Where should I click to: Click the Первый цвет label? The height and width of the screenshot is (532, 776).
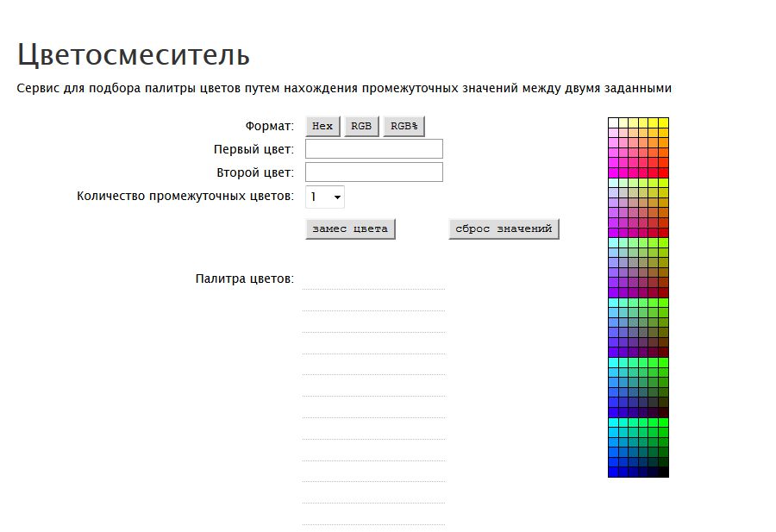point(253,149)
